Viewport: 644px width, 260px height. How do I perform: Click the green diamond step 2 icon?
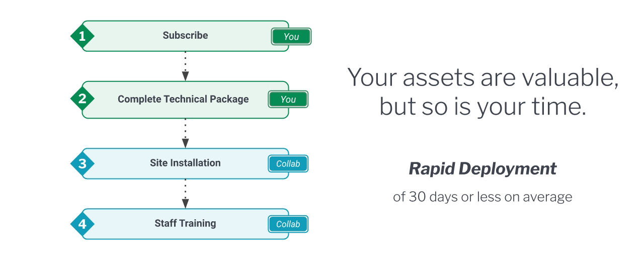click(x=83, y=99)
